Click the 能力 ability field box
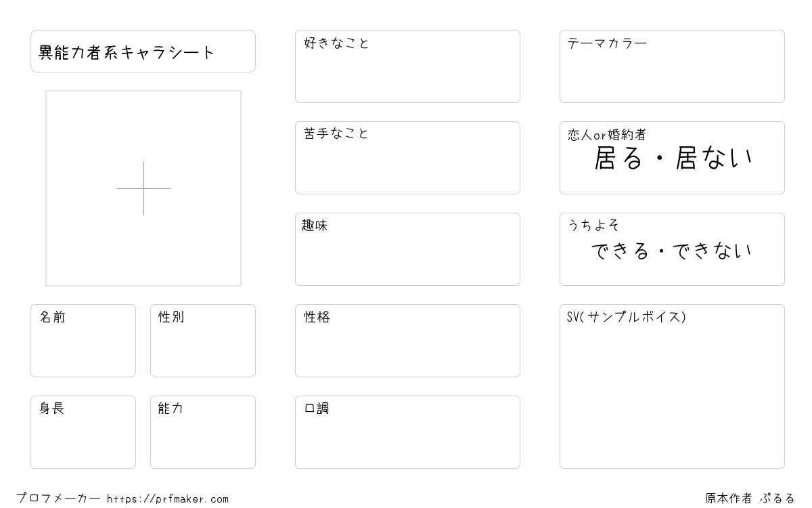This screenshot has width=812, height=508. pyautogui.click(x=203, y=432)
